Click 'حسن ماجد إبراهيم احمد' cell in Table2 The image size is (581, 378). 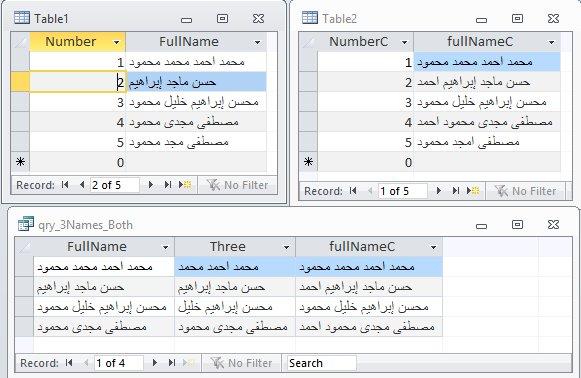[487, 82]
